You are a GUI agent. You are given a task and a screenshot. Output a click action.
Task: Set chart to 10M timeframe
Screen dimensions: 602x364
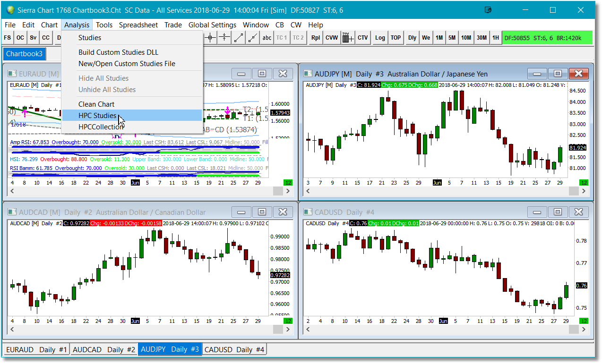tap(466, 38)
